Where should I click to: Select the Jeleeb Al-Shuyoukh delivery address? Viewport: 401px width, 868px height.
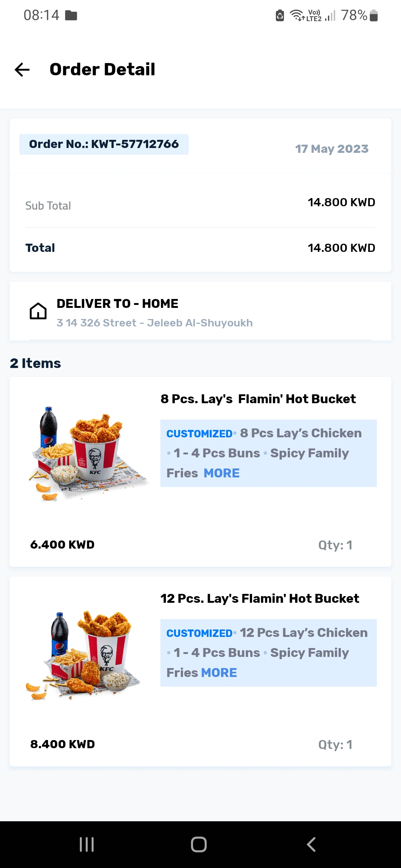coord(154,323)
